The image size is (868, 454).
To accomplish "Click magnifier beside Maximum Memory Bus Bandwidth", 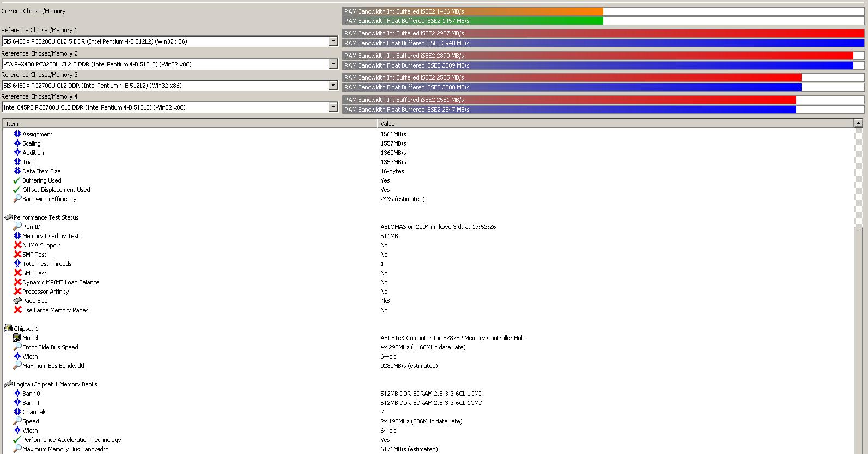I will [17, 449].
